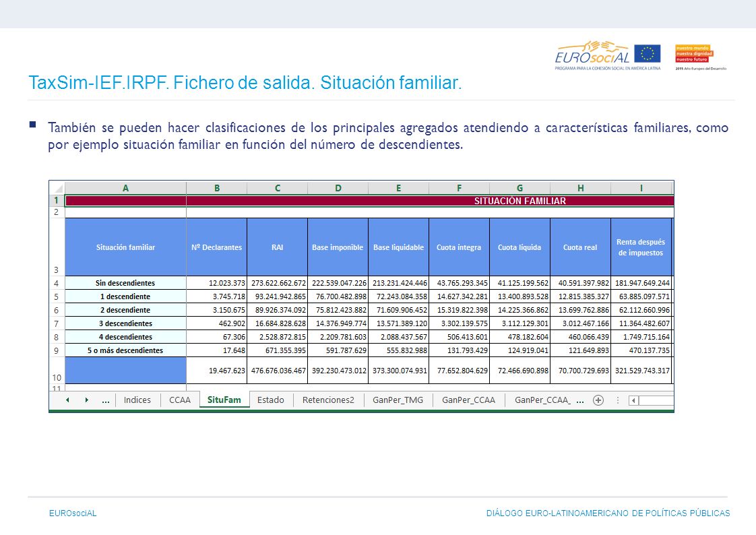
Task: Click cell with value 13.571.389.120
Action: [399, 323]
